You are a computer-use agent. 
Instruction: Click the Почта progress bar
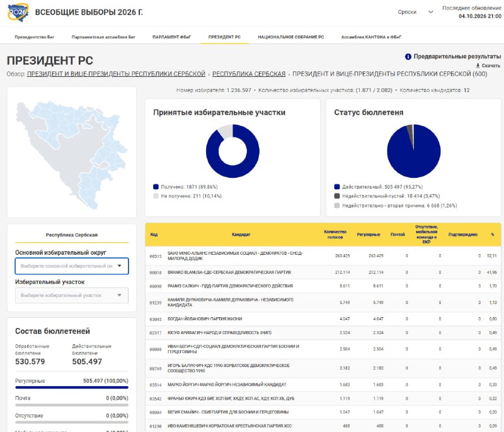(72, 405)
